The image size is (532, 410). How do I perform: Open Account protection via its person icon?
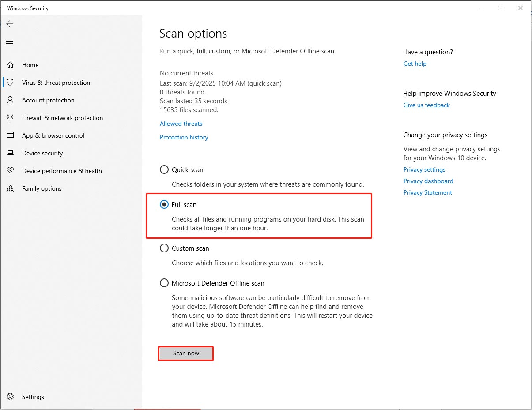click(x=10, y=100)
